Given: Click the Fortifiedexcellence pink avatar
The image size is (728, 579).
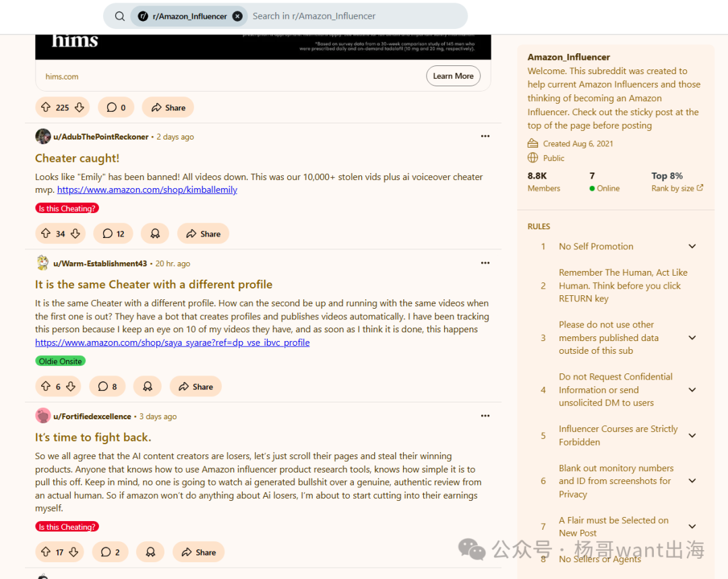Looking at the screenshot, I should pyautogui.click(x=42, y=416).
